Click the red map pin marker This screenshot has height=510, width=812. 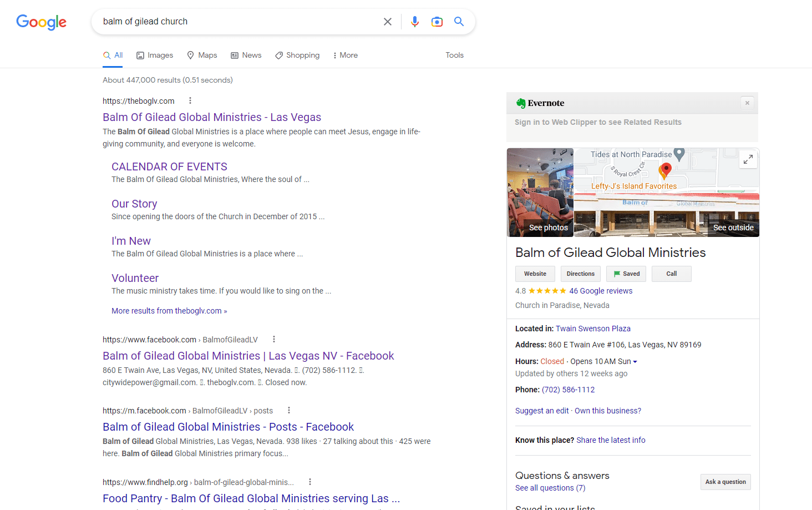point(666,170)
